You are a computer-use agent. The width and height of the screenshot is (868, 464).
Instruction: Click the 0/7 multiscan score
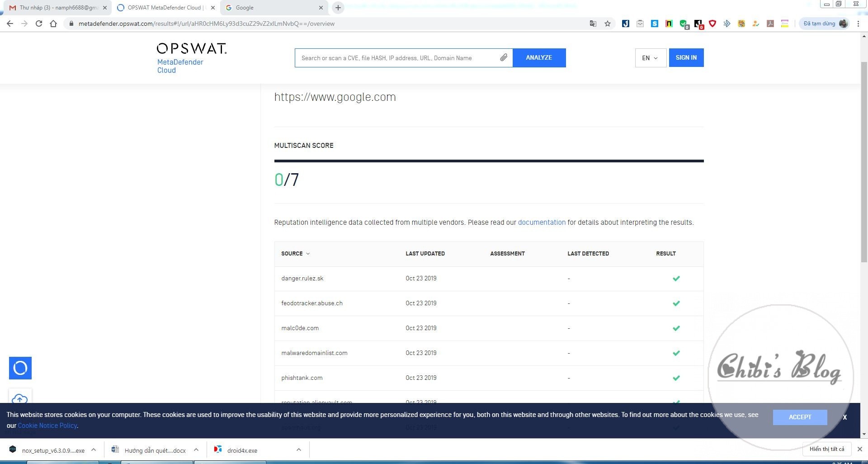pos(287,180)
